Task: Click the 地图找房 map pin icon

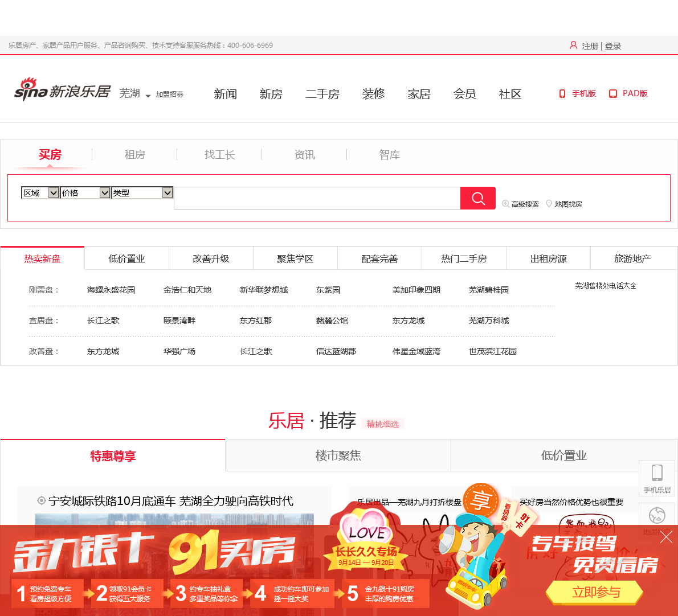Action: point(549,204)
